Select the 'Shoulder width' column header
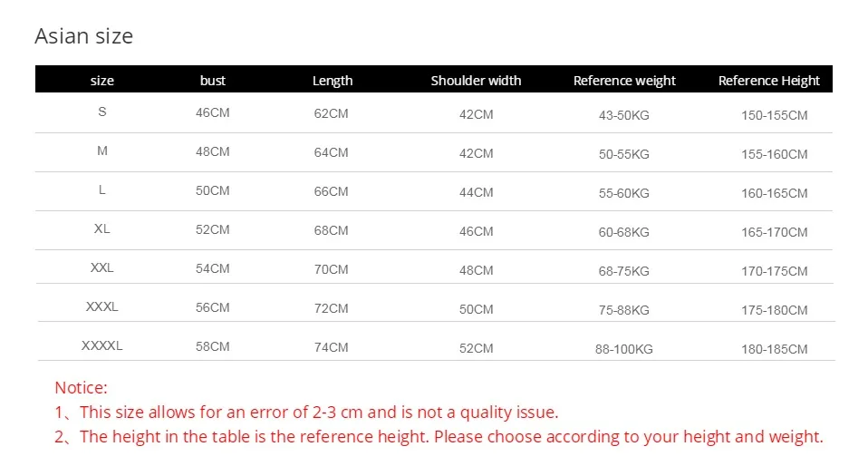The height and width of the screenshot is (466, 868). [476, 81]
